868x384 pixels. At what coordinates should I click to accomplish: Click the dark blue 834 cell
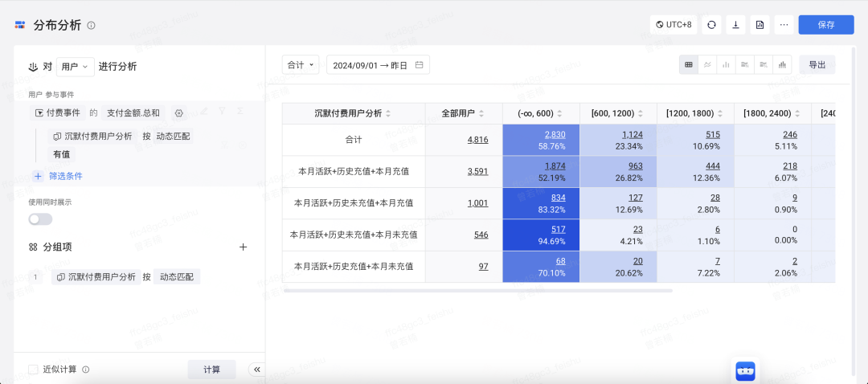click(541, 203)
